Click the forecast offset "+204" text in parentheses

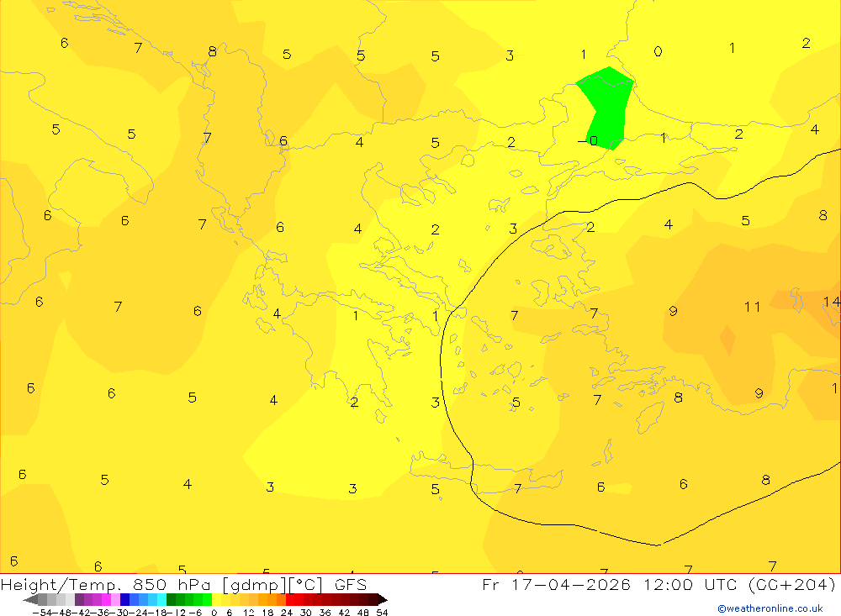(805, 584)
